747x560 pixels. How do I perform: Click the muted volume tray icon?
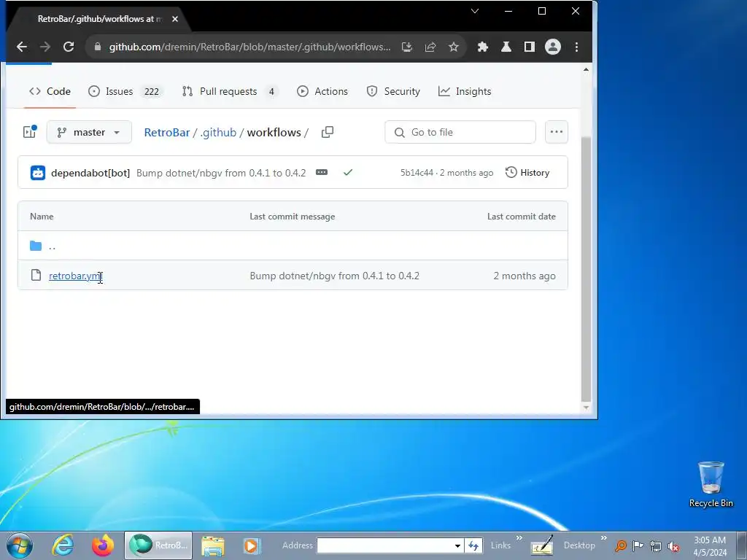click(x=673, y=547)
